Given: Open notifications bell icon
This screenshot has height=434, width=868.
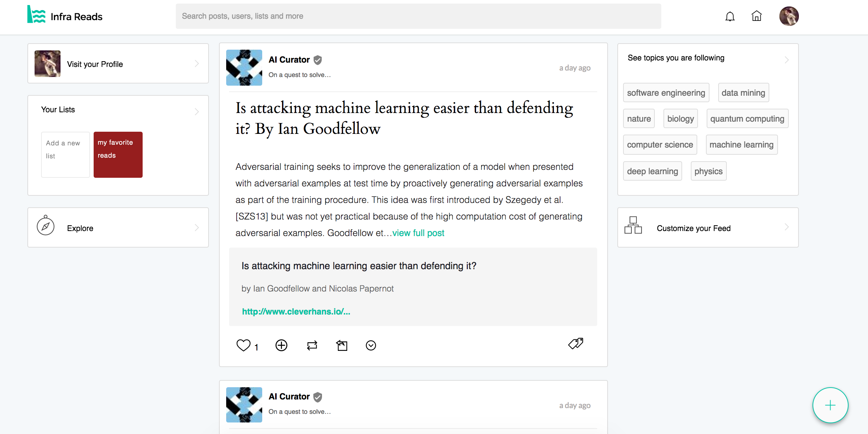Looking at the screenshot, I should point(730,17).
